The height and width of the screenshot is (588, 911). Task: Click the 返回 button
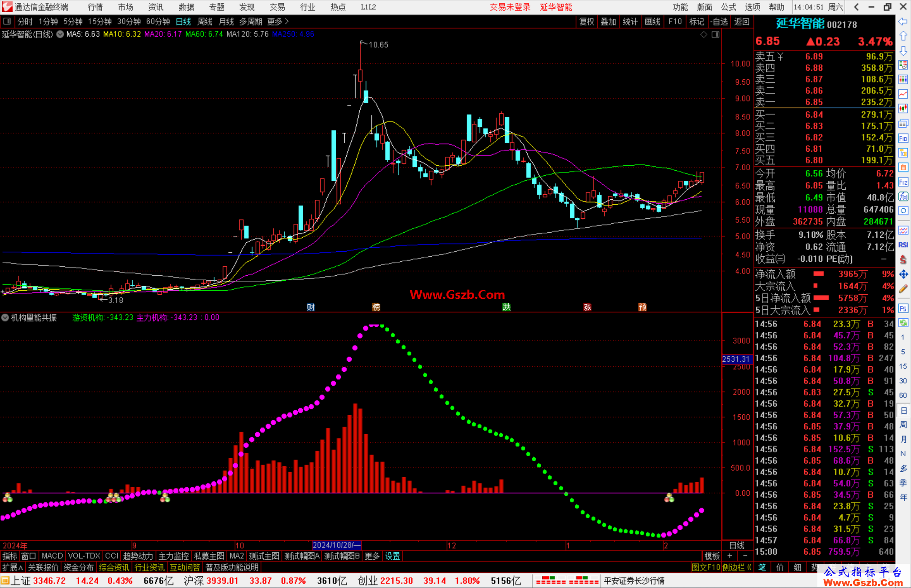pos(741,21)
